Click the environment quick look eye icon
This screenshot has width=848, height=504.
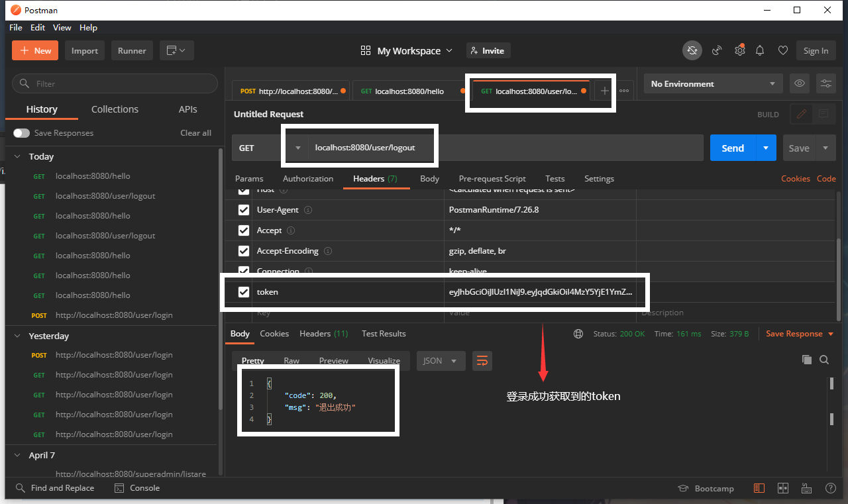800,83
